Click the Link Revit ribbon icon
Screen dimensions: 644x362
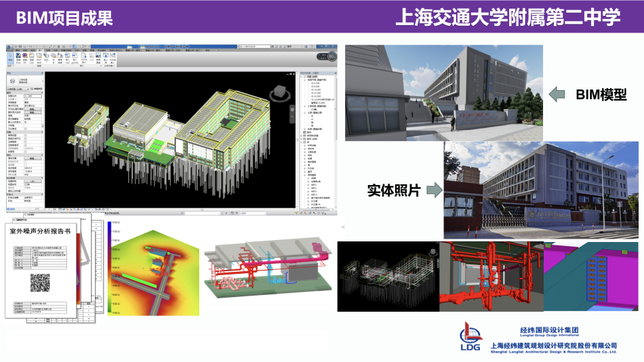click(x=19, y=58)
